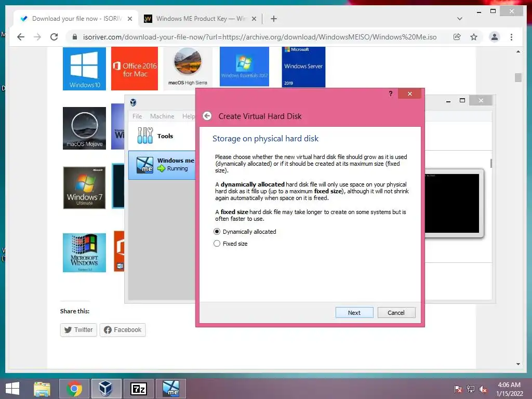Select the Windows me virtual machine entry

162,165
